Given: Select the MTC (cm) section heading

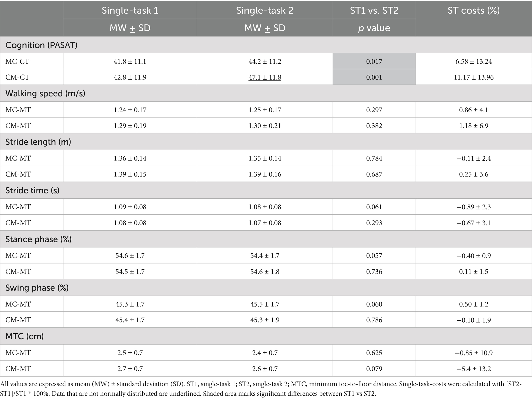Looking at the screenshot, I should pyautogui.click(x=24, y=336).
